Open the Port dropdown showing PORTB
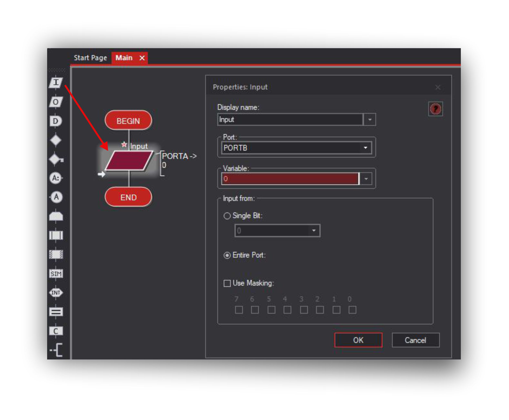Image resolution: width=509 pixels, height=420 pixels. click(297, 148)
